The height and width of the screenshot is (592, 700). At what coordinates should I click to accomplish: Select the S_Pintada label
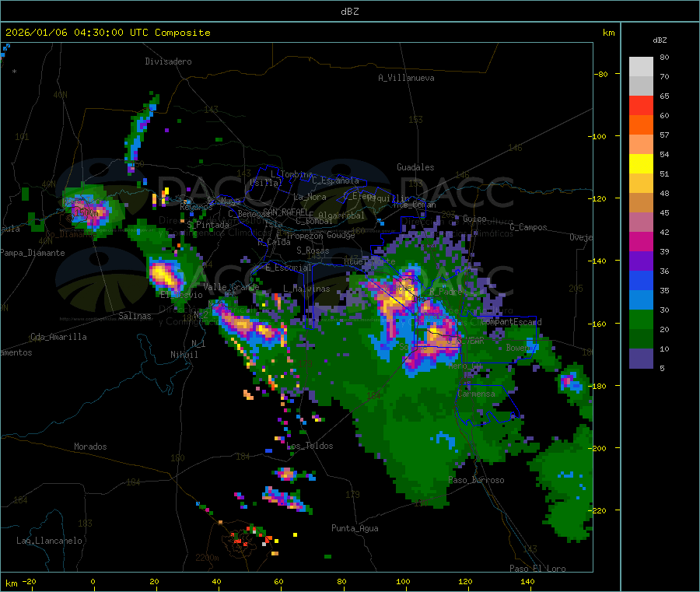(208, 225)
